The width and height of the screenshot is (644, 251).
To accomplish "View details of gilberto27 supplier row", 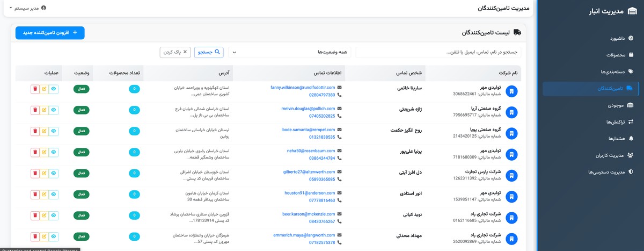I will (53, 173).
